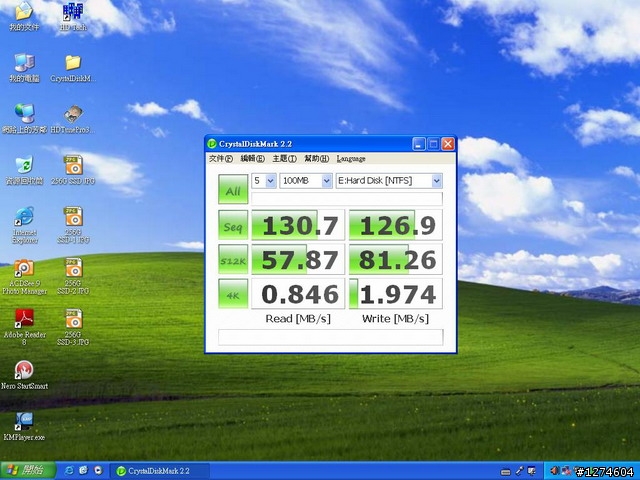Click the 512K write result 81.26
Screen dimensions: 640x480
(396, 259)
